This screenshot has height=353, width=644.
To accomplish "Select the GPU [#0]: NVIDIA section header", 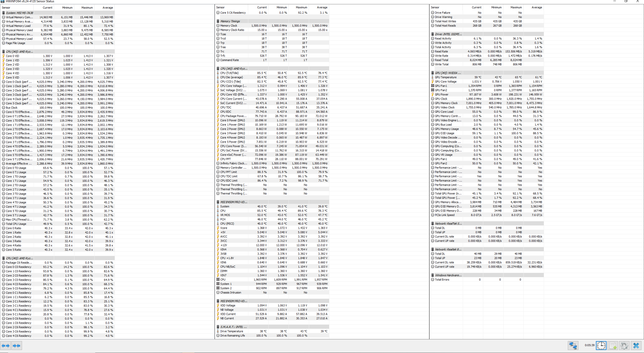I will pyautogui.click(x=448, y=73).
